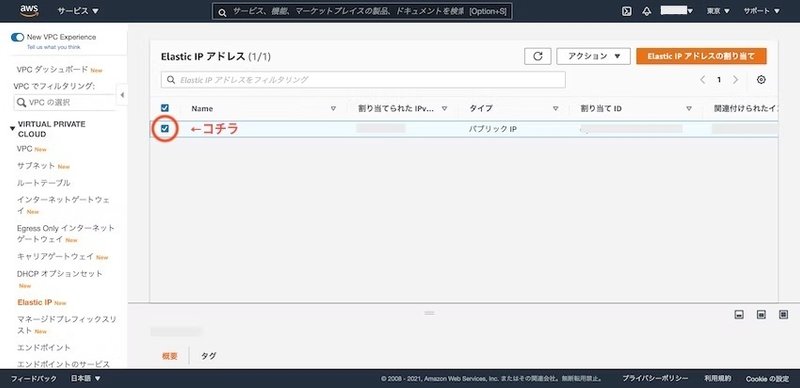Open ルートテーブル in sidebar
The width and height of the screenshot is (800, 388).
pyautogui.click(x=43, y=183)
